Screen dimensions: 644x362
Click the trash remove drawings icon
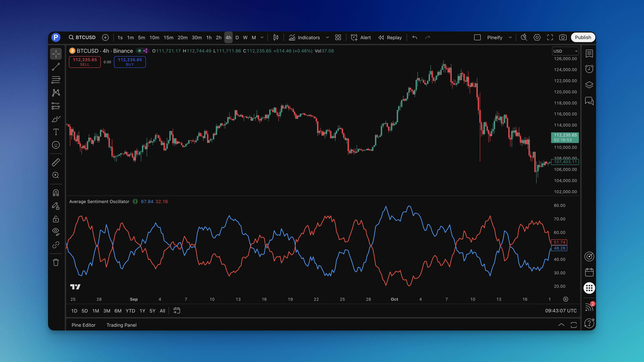pos(56,262)
